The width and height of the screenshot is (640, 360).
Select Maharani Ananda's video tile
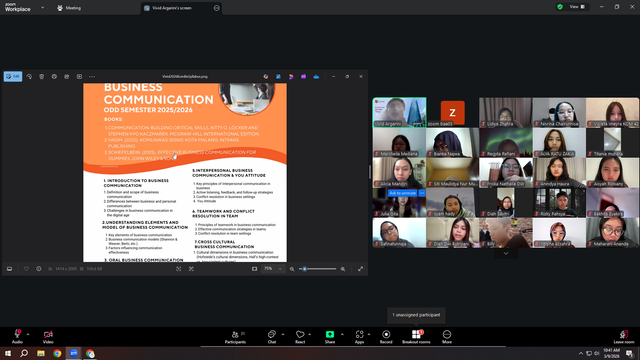pyautogui.click(x=613, y=233)
